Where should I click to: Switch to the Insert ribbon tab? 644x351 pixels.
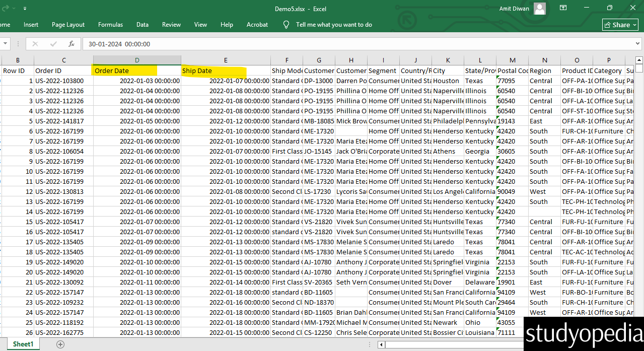click(x=31, y=24)
